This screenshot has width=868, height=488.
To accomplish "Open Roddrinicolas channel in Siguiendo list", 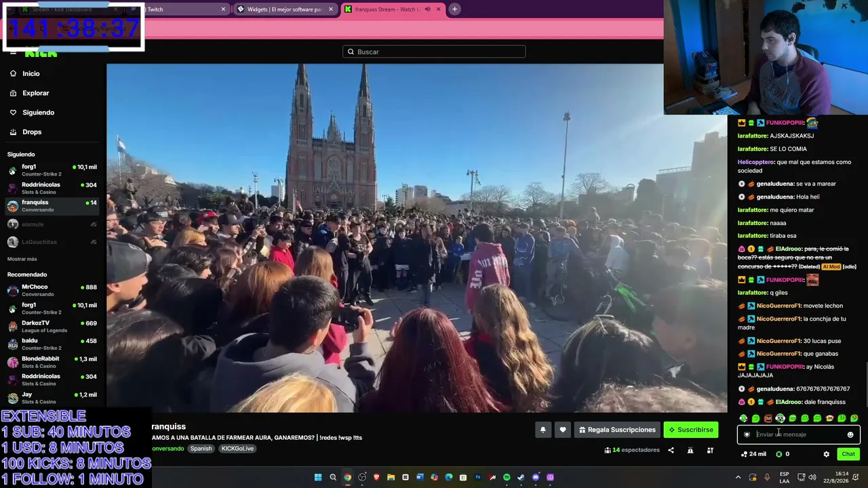I will tap(52, 188).
